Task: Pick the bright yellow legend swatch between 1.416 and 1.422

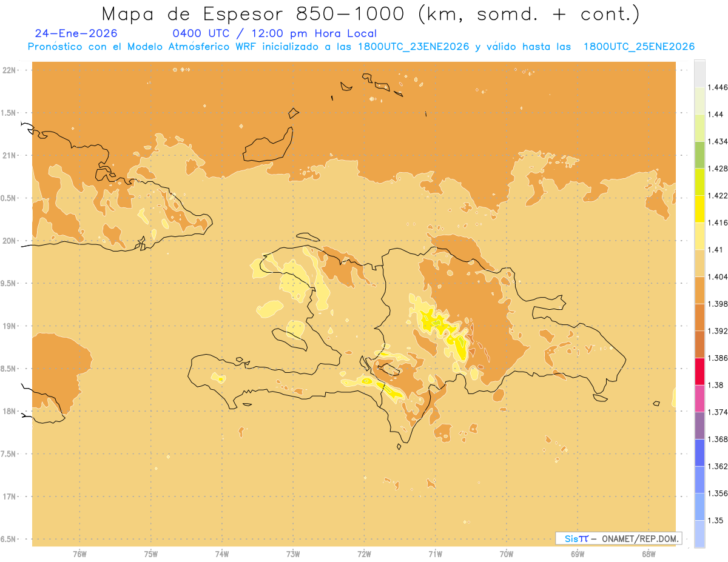Action: (x=699, y=209)
